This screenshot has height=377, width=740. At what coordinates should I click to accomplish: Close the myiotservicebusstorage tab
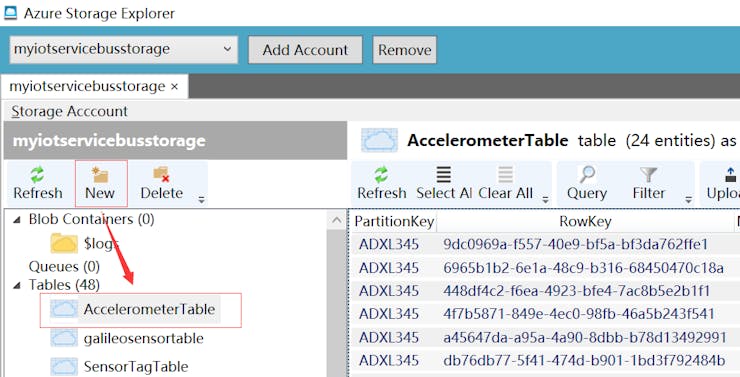174,87
